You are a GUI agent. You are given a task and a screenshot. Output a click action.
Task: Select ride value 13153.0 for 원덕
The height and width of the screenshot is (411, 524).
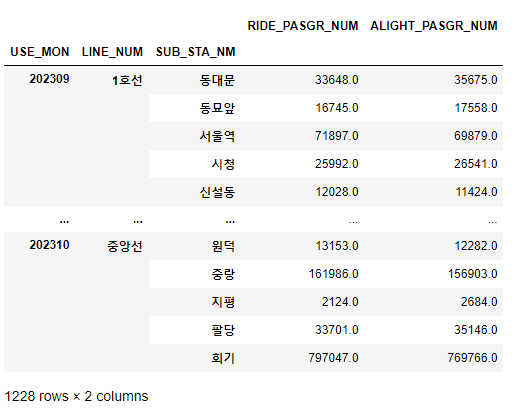(337, 246)
